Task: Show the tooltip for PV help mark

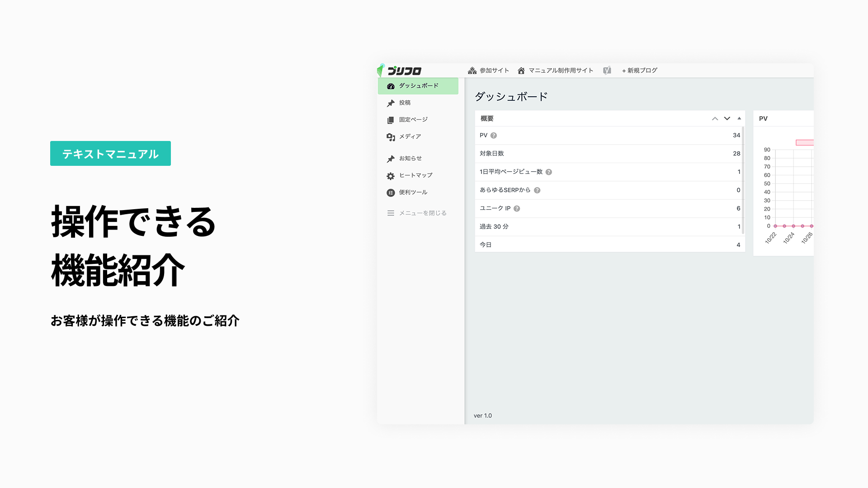Action: (x=494, y=135)
